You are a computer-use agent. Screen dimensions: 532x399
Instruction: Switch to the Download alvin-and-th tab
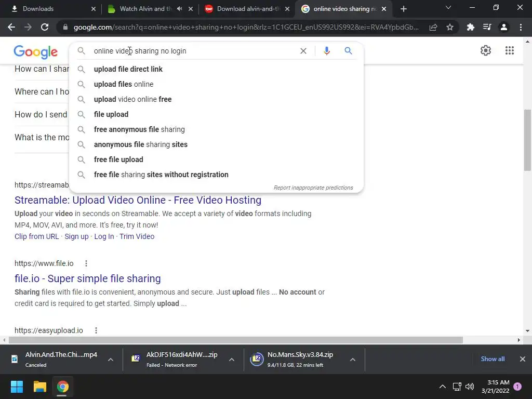tap(248, 9)
